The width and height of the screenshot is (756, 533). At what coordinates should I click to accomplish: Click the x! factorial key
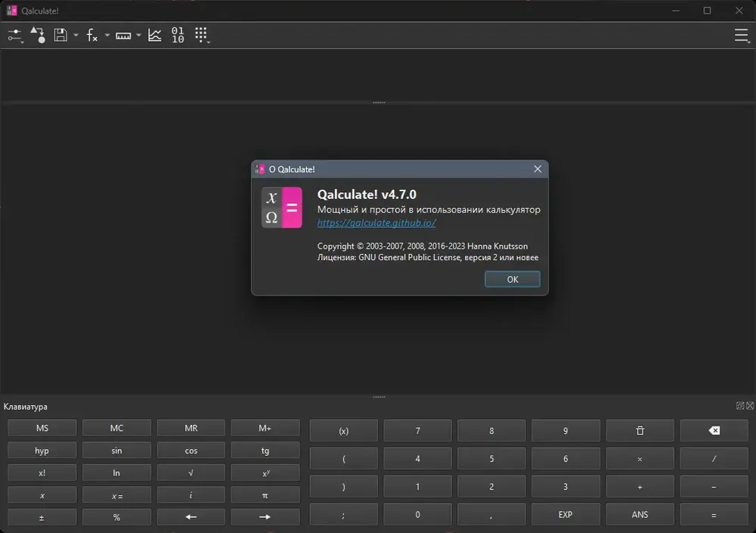tap(42, 473)
